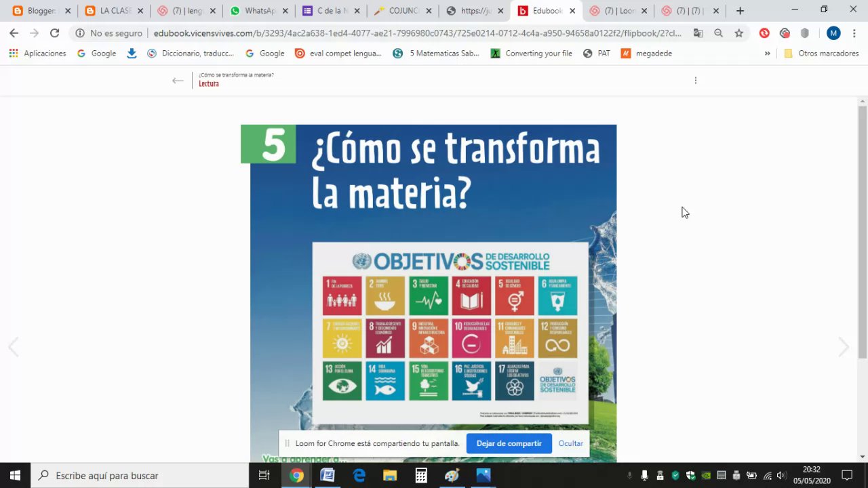Image resolution: width=868 pixels, height=488 pixels.
Task: Click 'Dejar de compartir' button
Action: click(509, 443)
